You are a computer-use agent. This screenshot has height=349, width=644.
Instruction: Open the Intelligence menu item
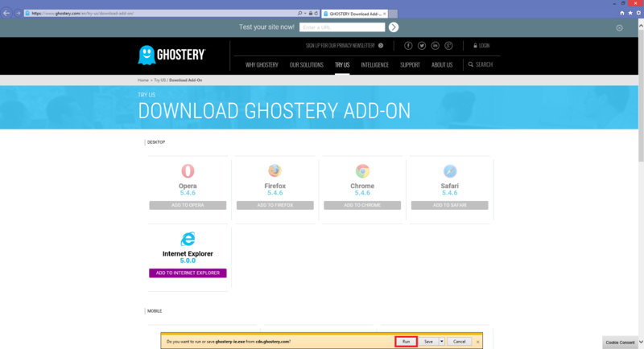(375, 64)
